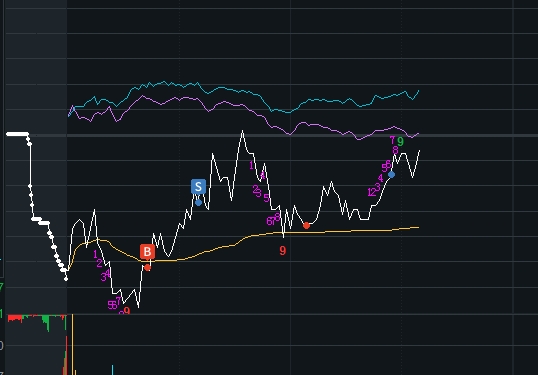Image resolution: width=538 pixels, height=375 pixels.
Task: Click the magenta 7 beside the green 9
Action: click(x=393, y=140)
